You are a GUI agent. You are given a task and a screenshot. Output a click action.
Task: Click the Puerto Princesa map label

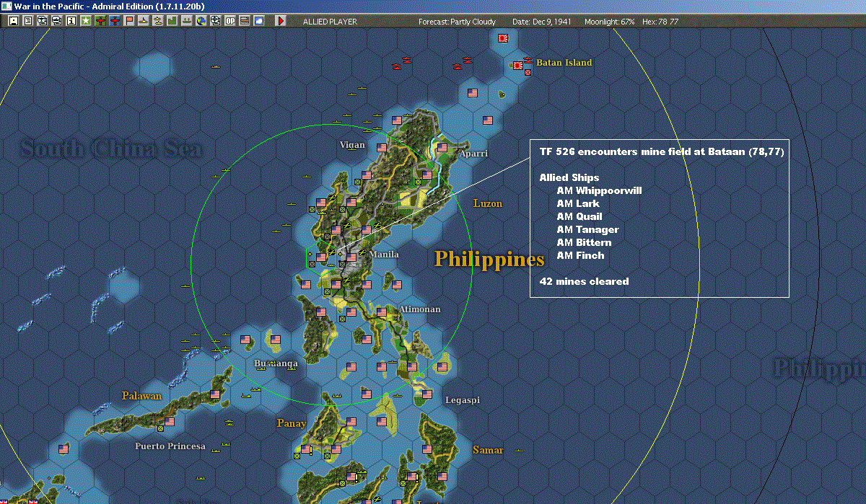[x=170, y=446]
